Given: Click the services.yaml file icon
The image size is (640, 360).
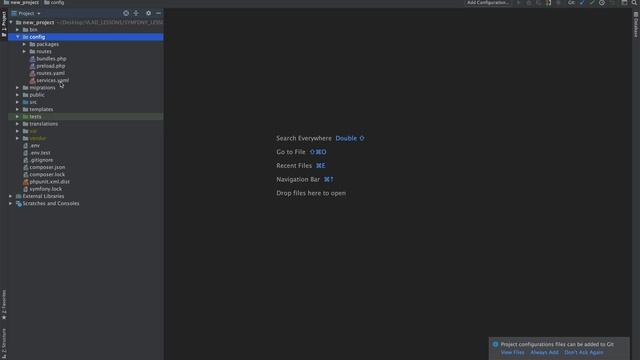Looking at the screenshot, I should [32, 80].
